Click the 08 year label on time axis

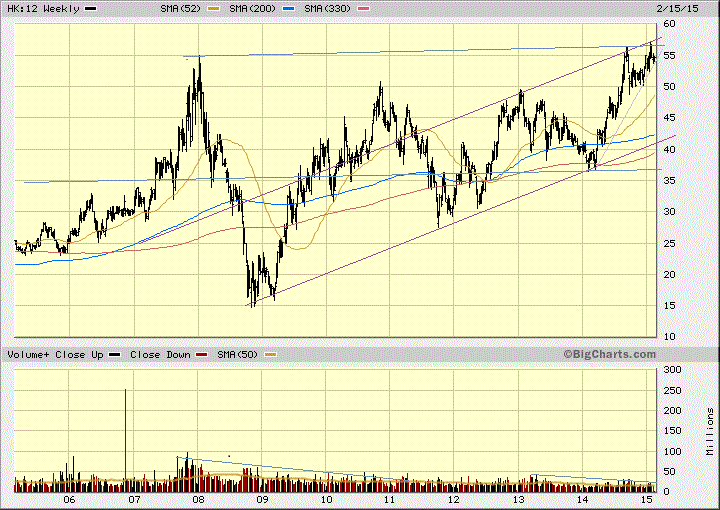tap(198, 500)
